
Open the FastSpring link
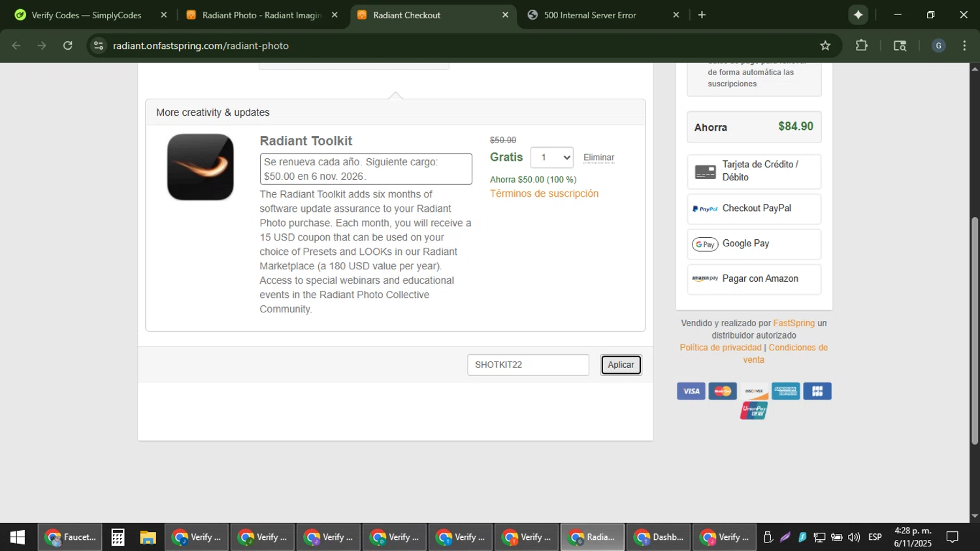(794, 323)
